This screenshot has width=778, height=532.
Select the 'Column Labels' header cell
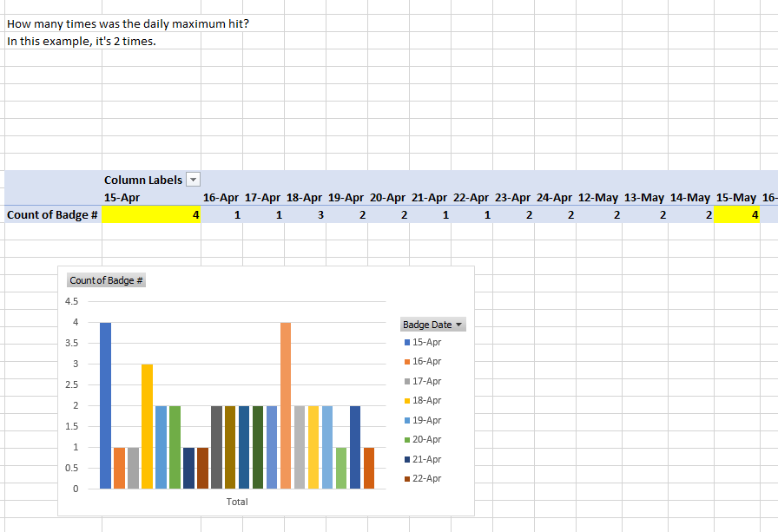tap(151, 180)
